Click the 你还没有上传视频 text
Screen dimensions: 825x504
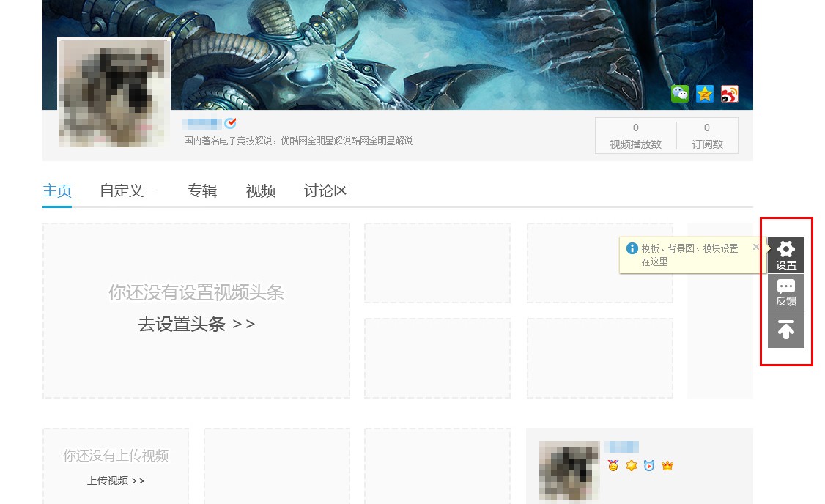(116, 456)
